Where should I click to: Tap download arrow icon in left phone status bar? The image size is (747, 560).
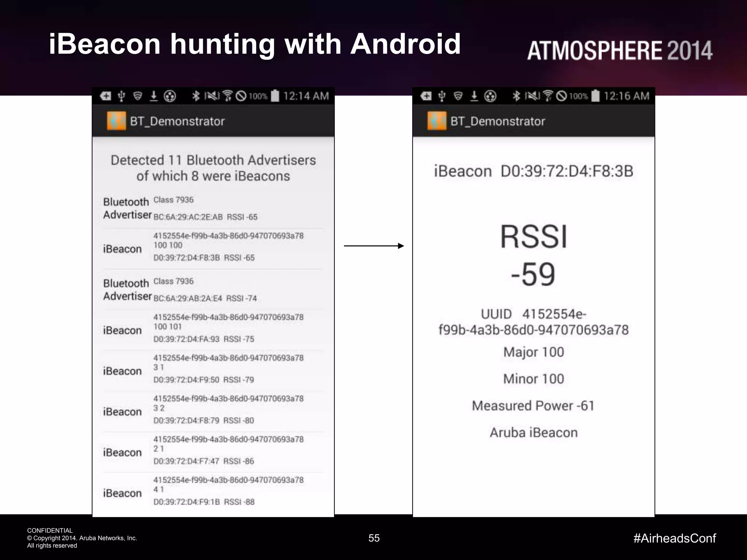(154, 96)
